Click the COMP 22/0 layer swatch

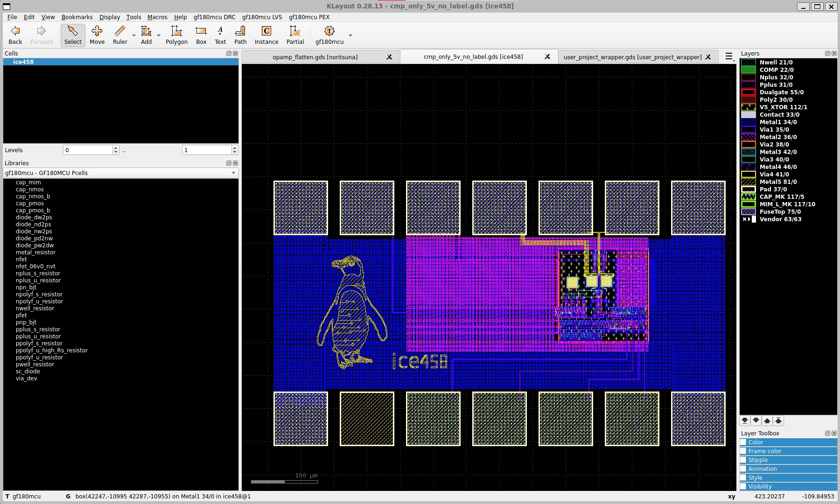[748, 70]
